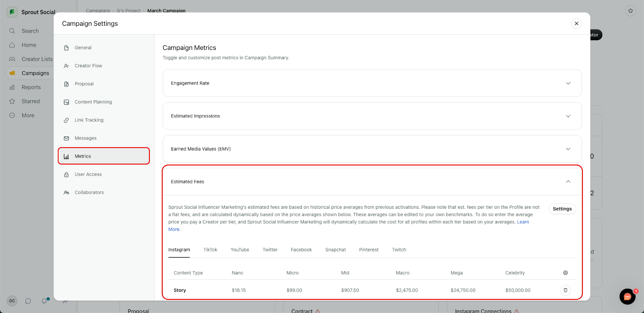Click the GC user avatar
Viewport: 644px width, 313px height.
click(12, 301)
